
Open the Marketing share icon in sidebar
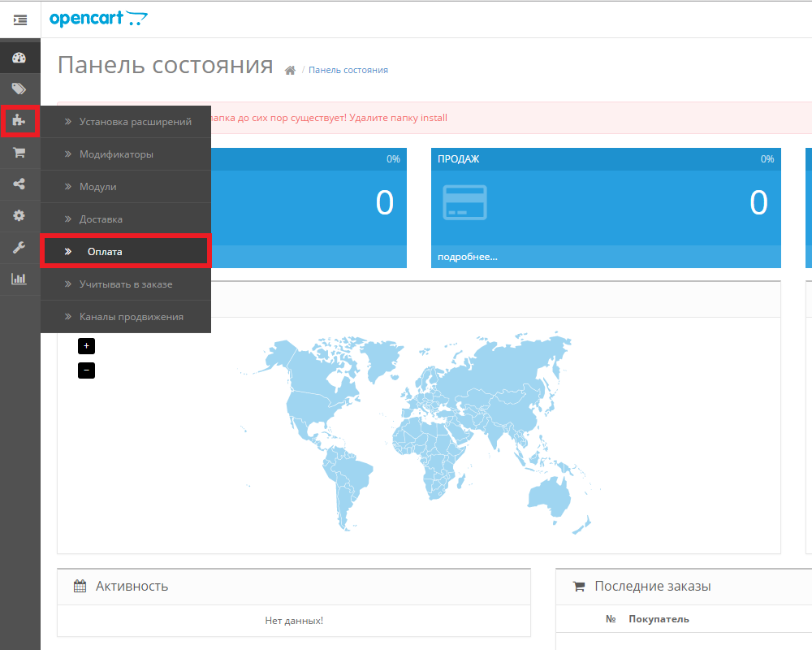tap(19, 184)
